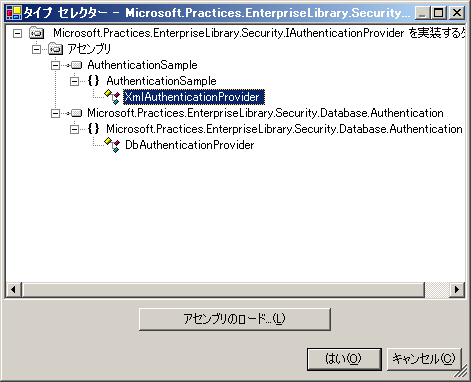Click the horizontal scrollbar right arrow
The image size is (471, 382).
[x=457, y=289]
